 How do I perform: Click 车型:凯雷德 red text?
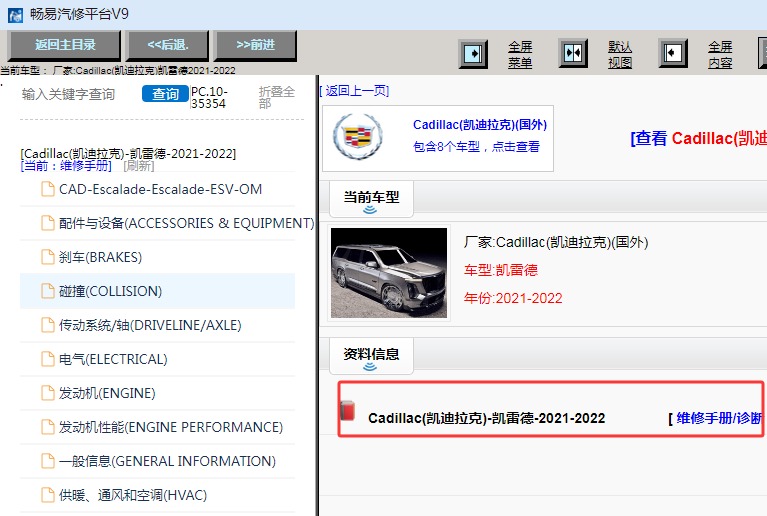click(501, 270)
